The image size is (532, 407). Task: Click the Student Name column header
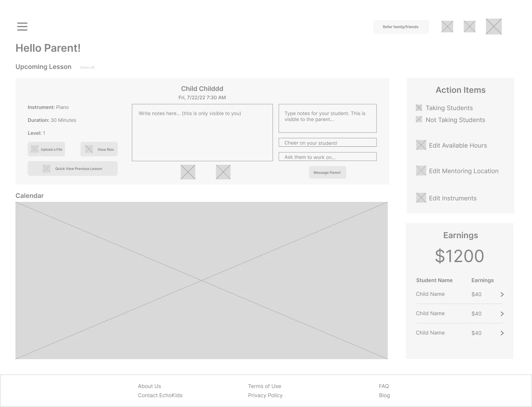pyautogui.click(x=434, y=280)
